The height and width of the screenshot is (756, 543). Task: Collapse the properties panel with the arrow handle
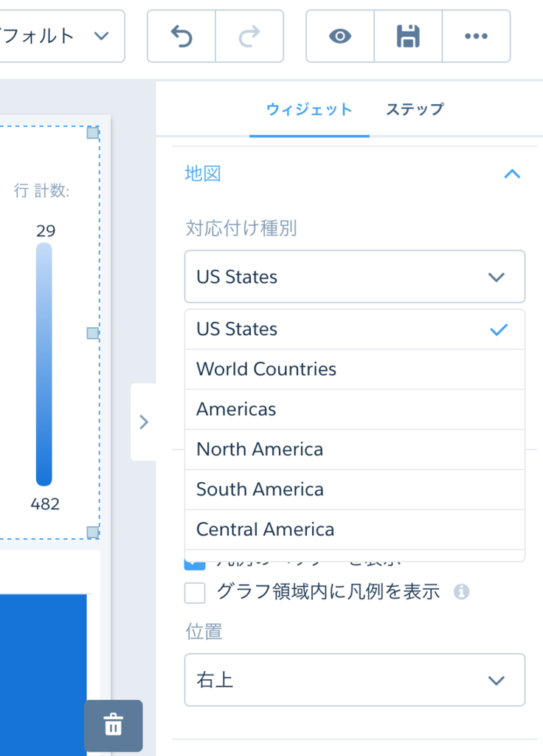pyautogui.click(x=144, y=422)
